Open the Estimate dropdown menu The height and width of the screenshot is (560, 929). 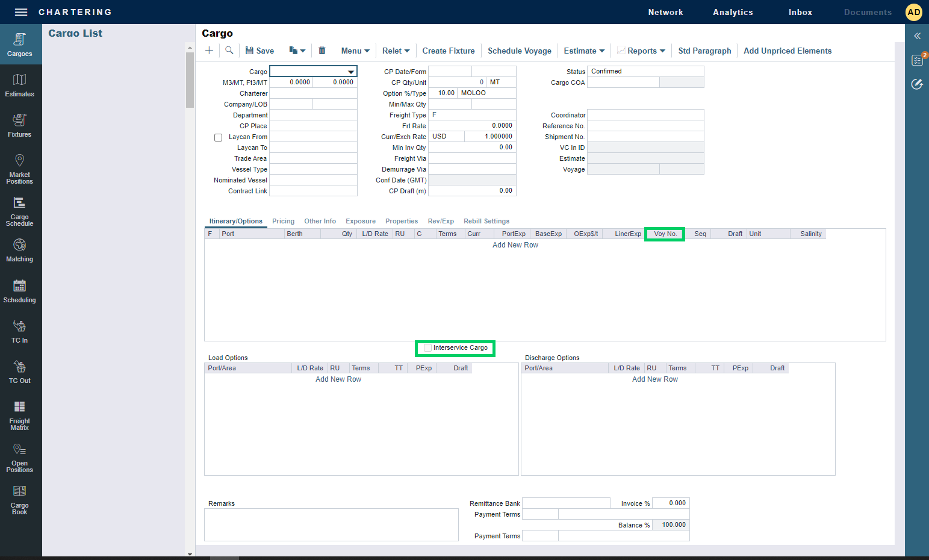[584, 51]
